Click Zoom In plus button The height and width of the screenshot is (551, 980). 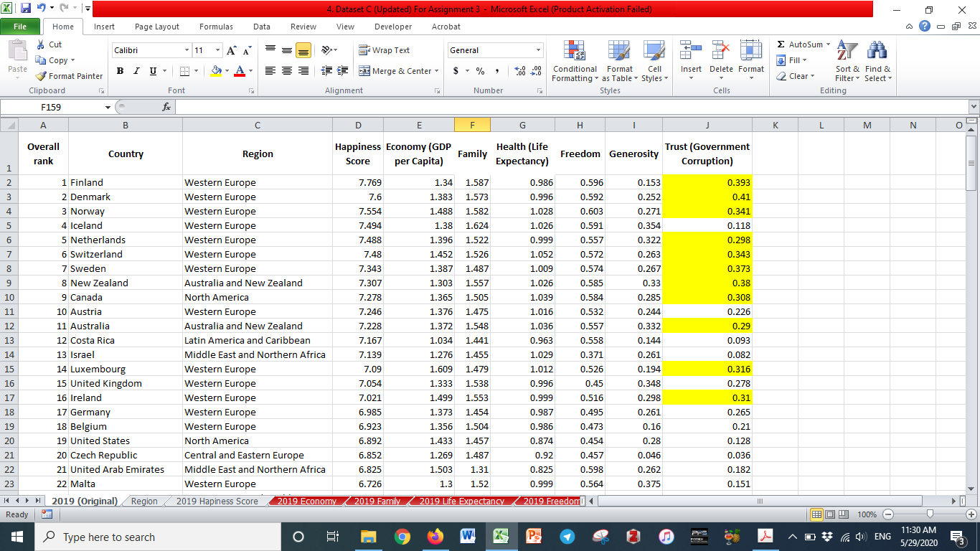tap(971, 514)
